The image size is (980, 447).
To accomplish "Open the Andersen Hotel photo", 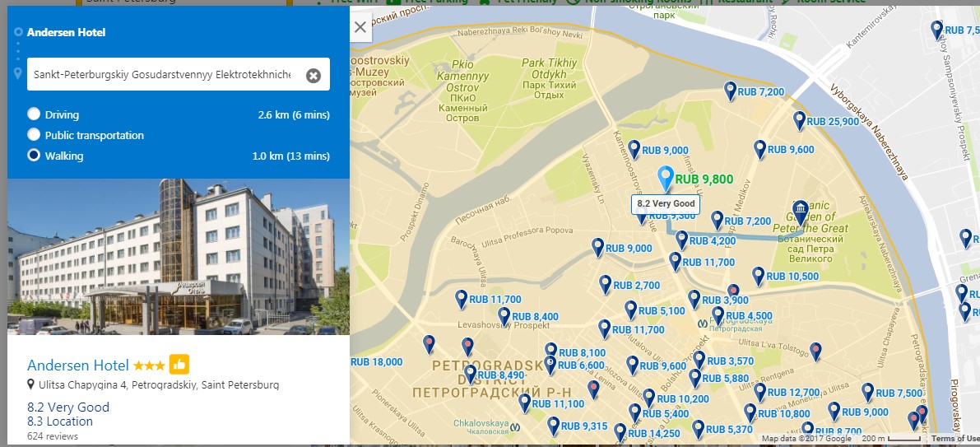I will click(x=178, y=257).
